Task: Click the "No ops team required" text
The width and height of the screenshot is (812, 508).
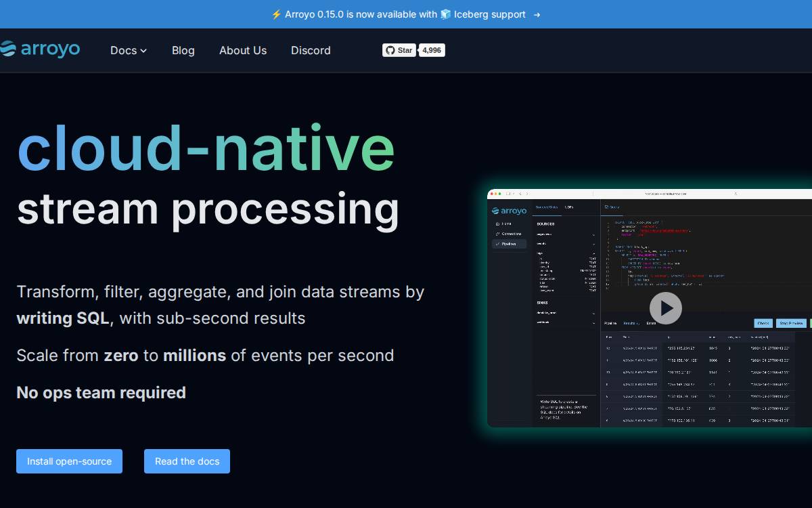Action: pyautogui.click(x=101, y=393)
